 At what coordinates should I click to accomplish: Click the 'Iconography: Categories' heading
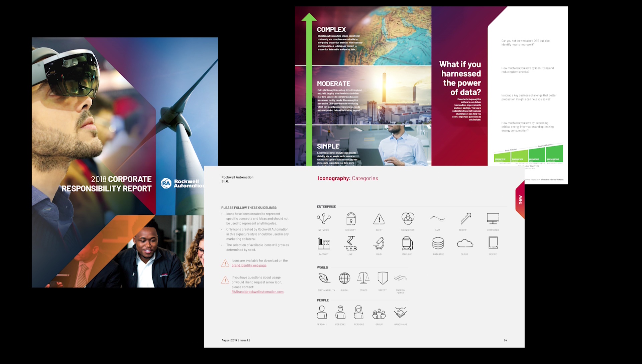(x=348, y=178)
